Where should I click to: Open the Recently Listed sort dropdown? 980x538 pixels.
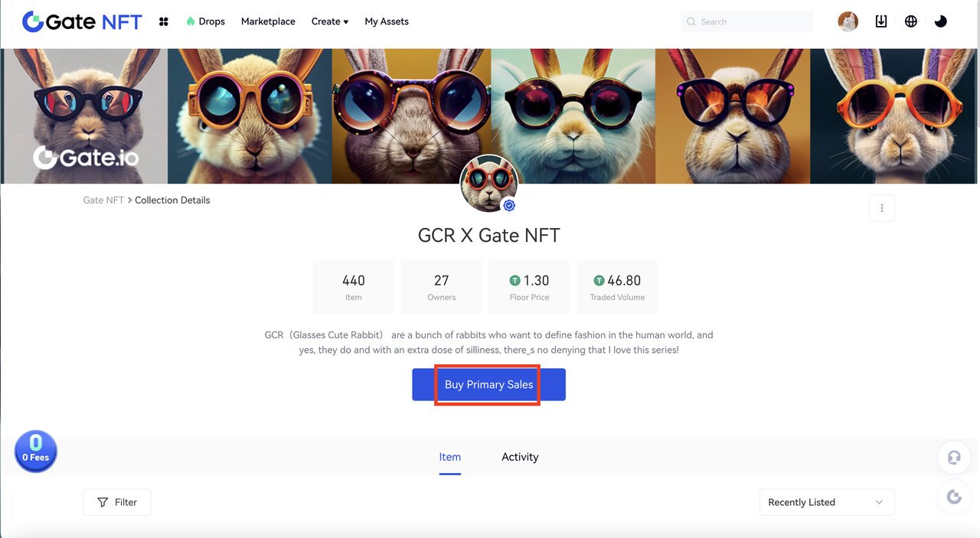pos(827,502)
